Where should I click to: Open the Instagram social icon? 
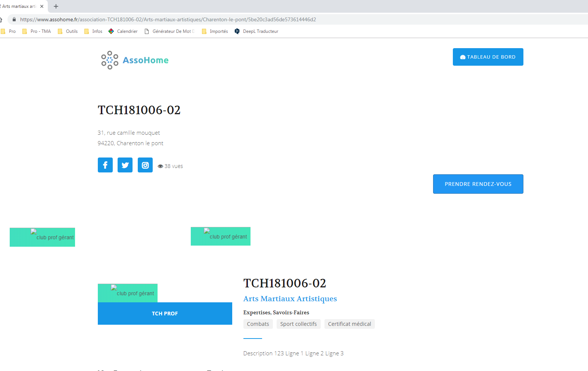click(x=145, y=165)
